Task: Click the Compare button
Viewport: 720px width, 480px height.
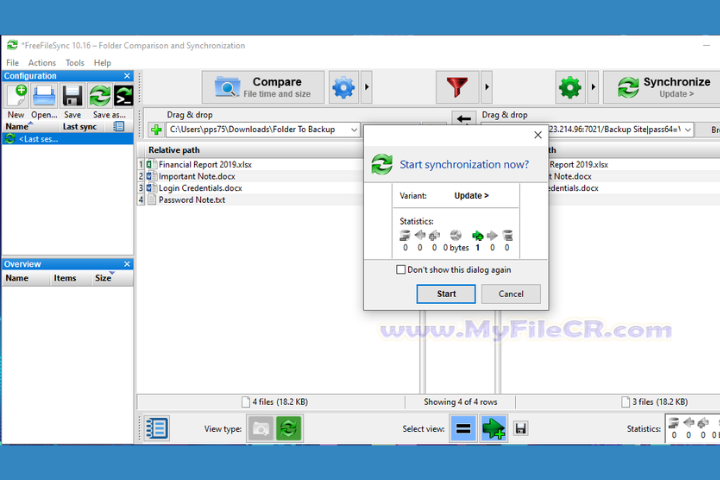Action: 263,87
